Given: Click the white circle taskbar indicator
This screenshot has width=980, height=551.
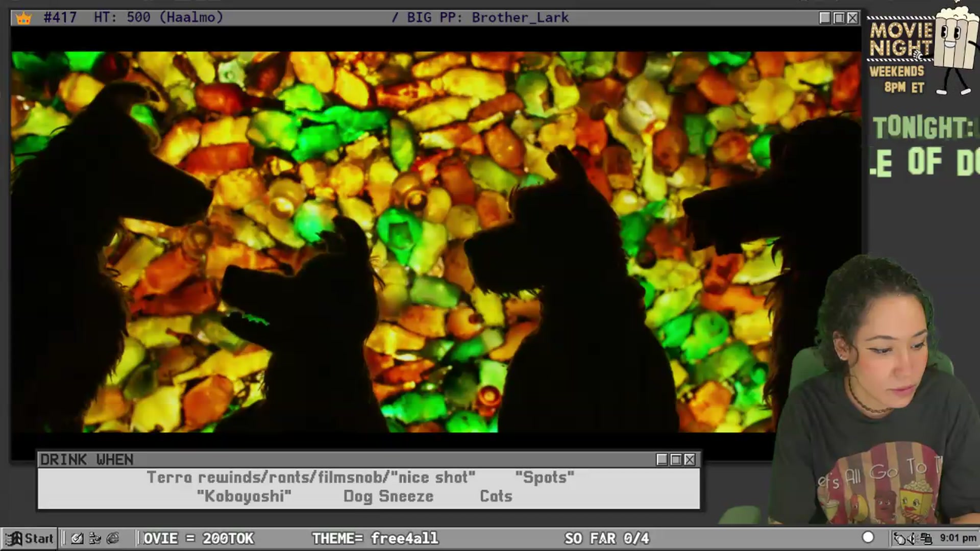Looking at the screenshot, I should [x=868, y=537].
